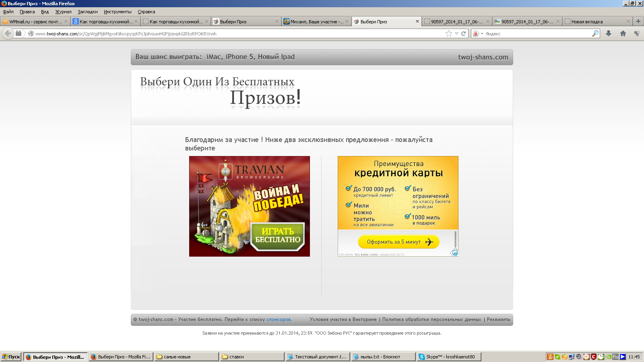Open 'Политика обработки персональных данных' link
Image resolution: width=644 pixels, height=362 pixels.
432,319
